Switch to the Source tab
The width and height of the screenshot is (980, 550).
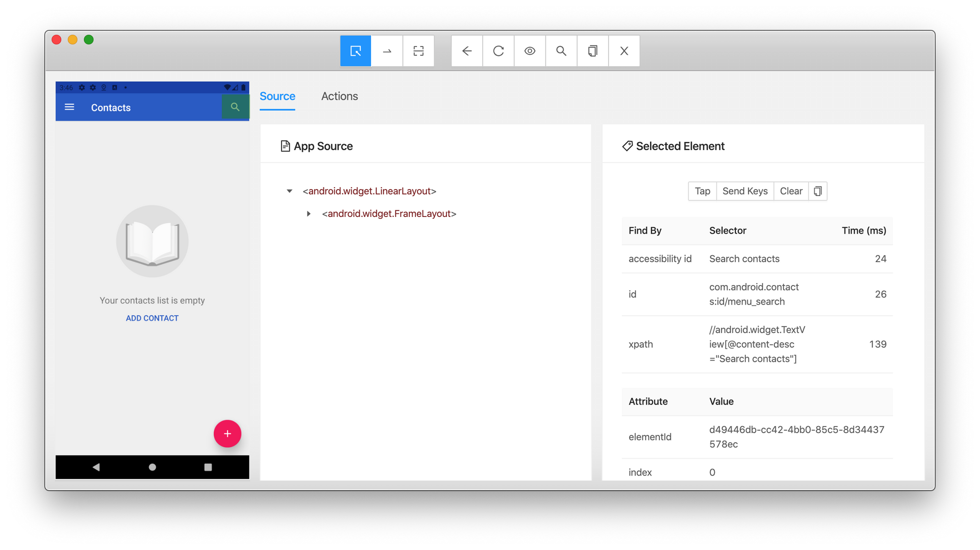[x=277, y=96]
